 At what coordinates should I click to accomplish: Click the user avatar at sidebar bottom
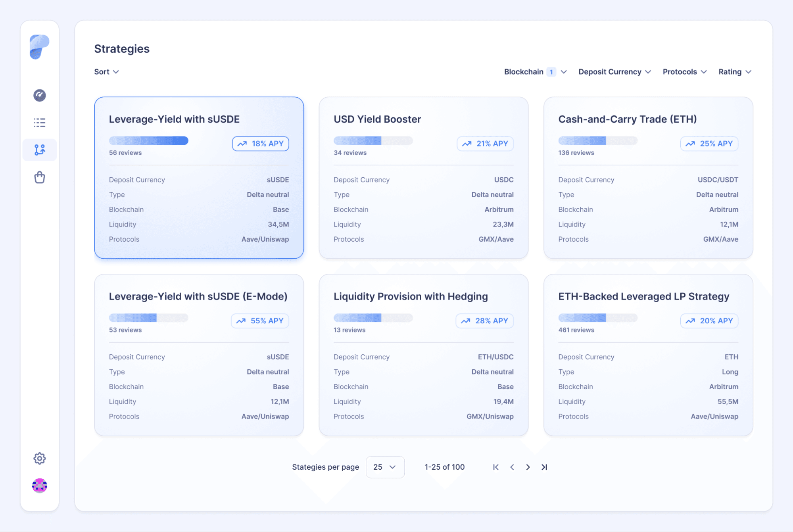pos(39,486)
